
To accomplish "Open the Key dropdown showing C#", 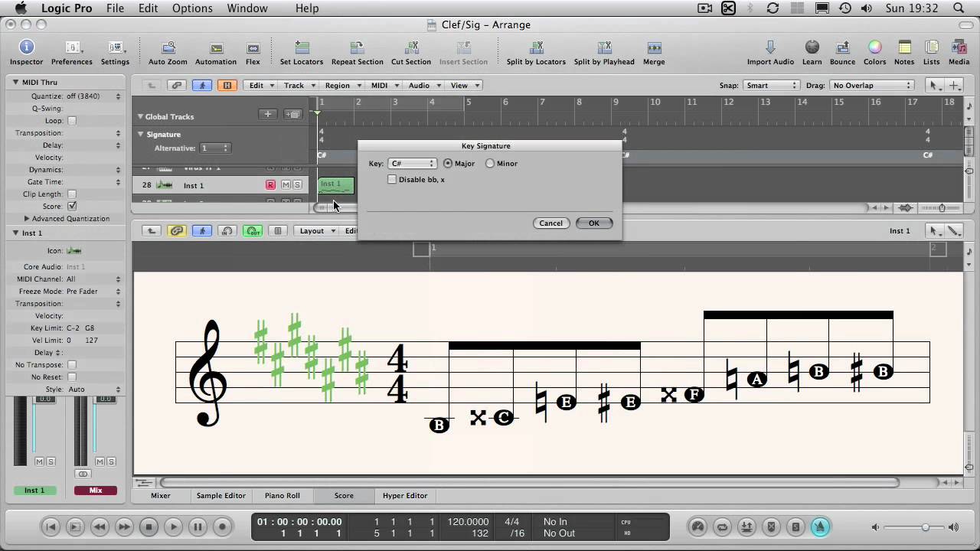I will click(412, 164).
